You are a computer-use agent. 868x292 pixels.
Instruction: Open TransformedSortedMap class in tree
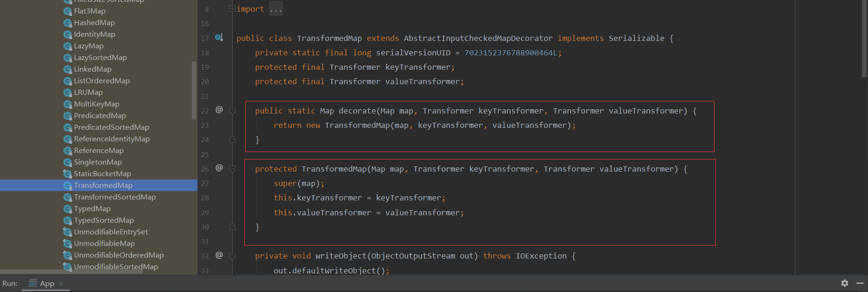pyautogui.click(x=115, y=197)
